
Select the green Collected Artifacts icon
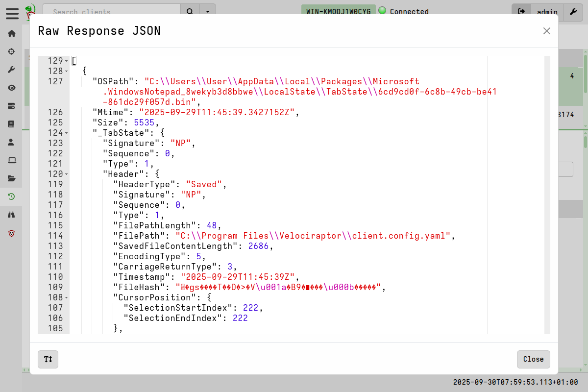(x=11, y=196)
